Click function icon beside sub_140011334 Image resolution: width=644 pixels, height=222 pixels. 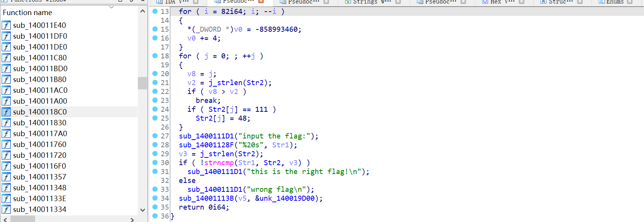pyautogui.click(x=6, y=210)
